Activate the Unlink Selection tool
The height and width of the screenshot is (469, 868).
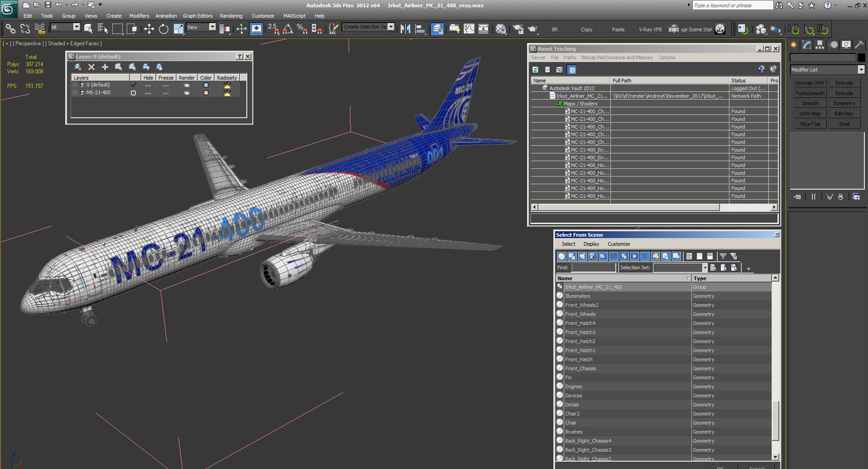coord(25,29)
